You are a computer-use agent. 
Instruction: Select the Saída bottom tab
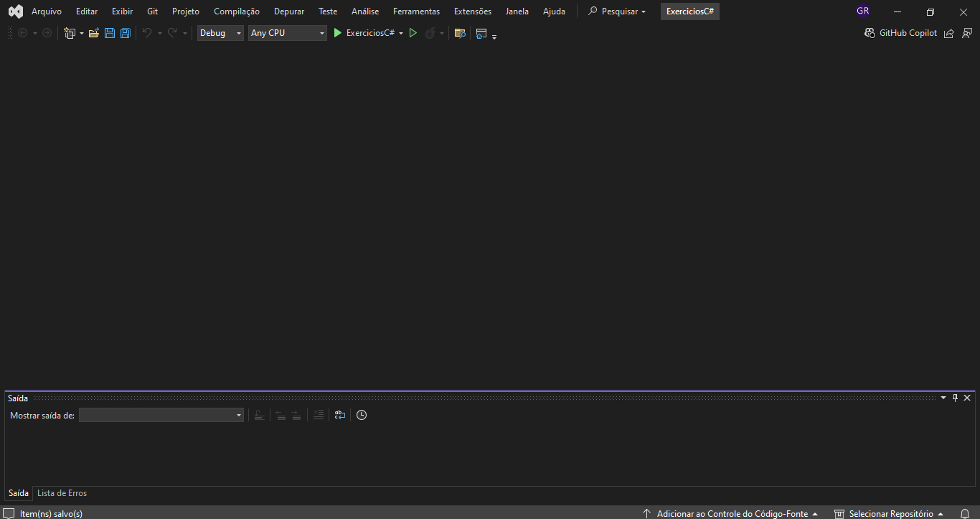(19, 493)
